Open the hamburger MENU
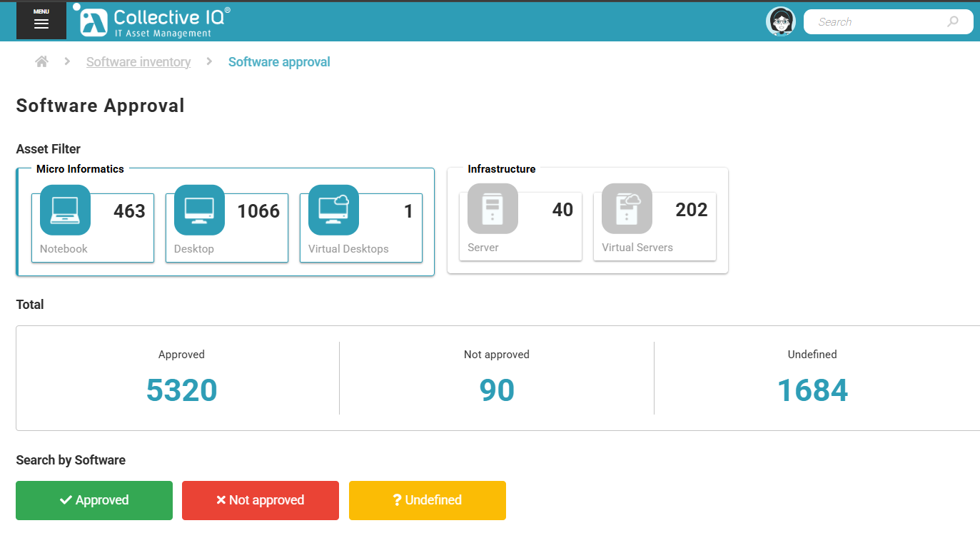Viewport: 980px width, 533px height. 41,21
